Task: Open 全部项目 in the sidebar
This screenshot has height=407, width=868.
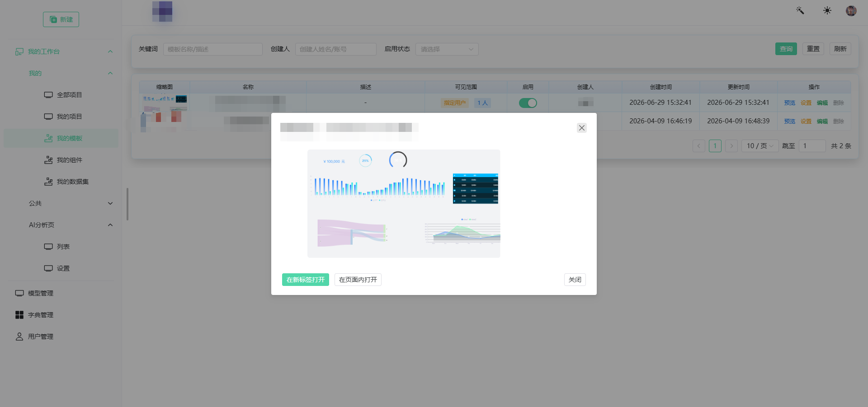Action: [x=61, y=95]
